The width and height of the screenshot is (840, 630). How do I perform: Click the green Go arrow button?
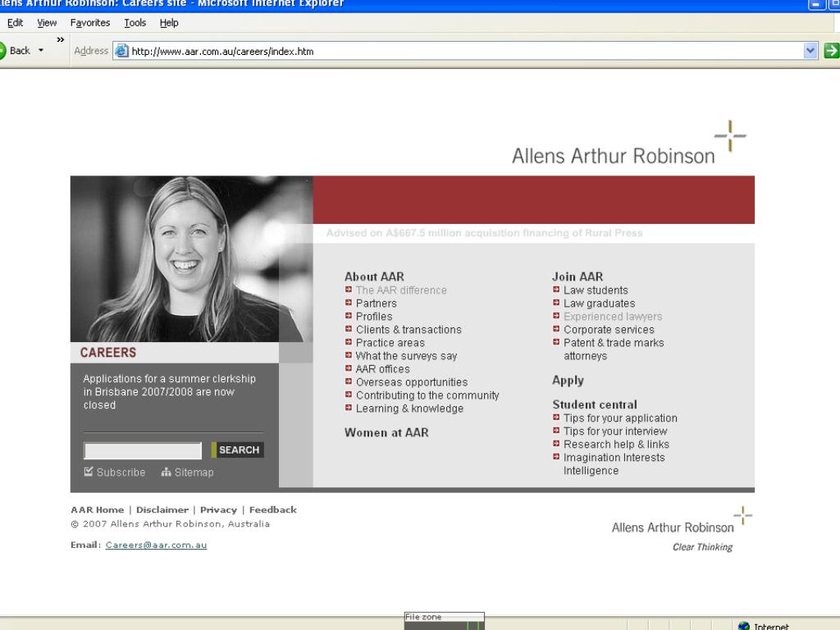point(832,51)
